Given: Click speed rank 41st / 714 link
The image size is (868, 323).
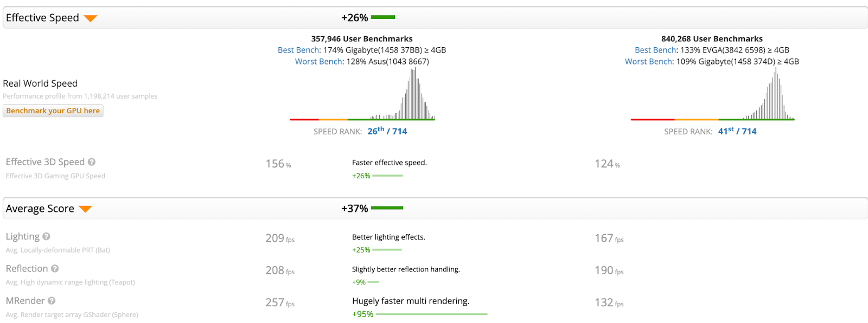Looking at the screenshot, I should (x=737, y=131).
